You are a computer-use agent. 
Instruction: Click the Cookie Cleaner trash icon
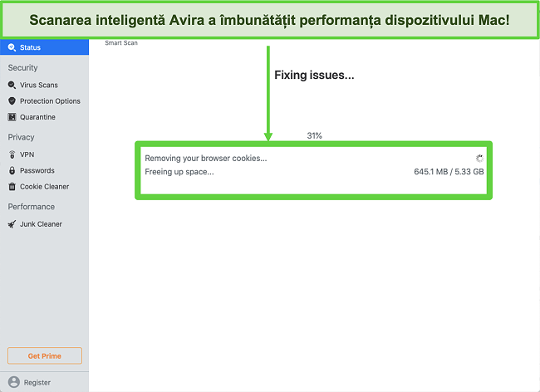(x=12, y=187)
